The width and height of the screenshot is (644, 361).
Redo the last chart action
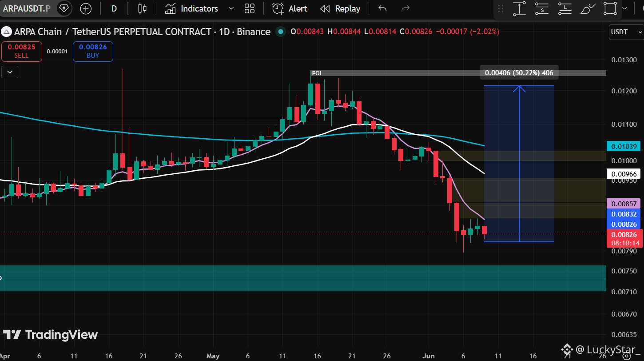405,8
